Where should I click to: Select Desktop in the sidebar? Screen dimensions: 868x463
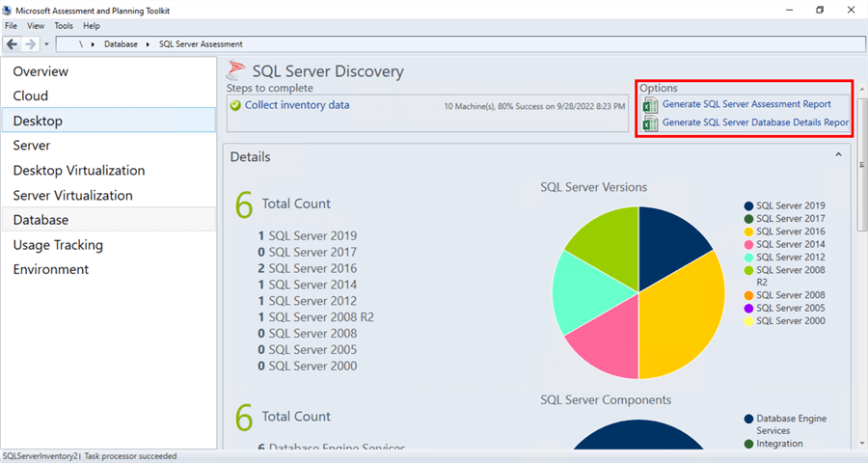click(x=108, y=121)
